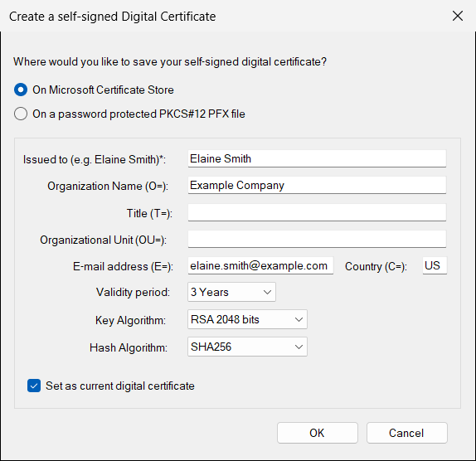Click the OK button
The width and height of the screenshot is (476, 461).
[x=318, y=433]
